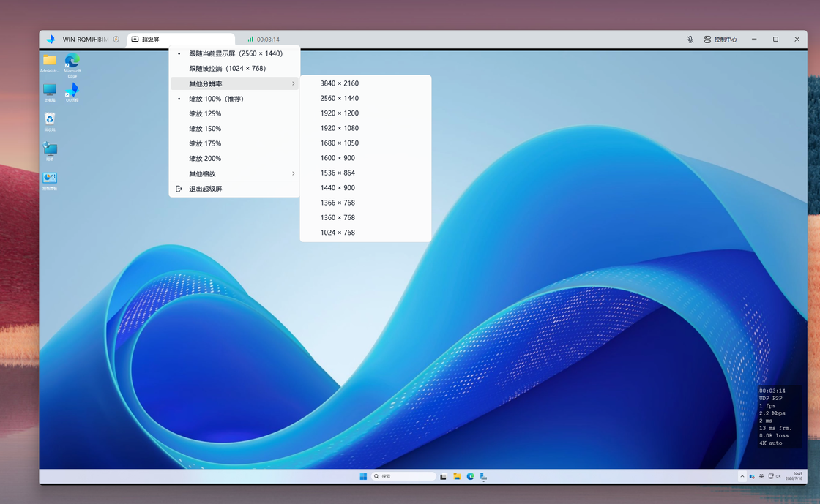The width and height of the screenshot is (820, 504).
Task: Select the Recycle Bin desktop icon
Action: point(50,122)
